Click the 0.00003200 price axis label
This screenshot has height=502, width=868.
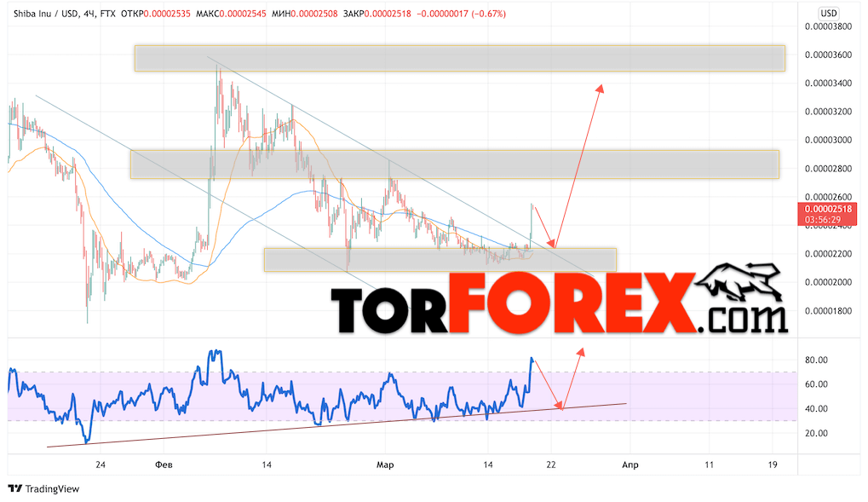tap(828, 112)
